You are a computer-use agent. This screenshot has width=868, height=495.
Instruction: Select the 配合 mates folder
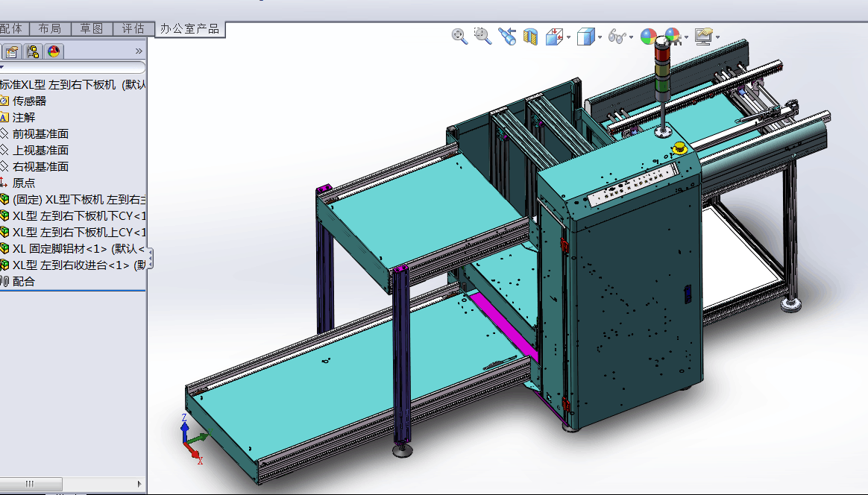click(24, 281)
